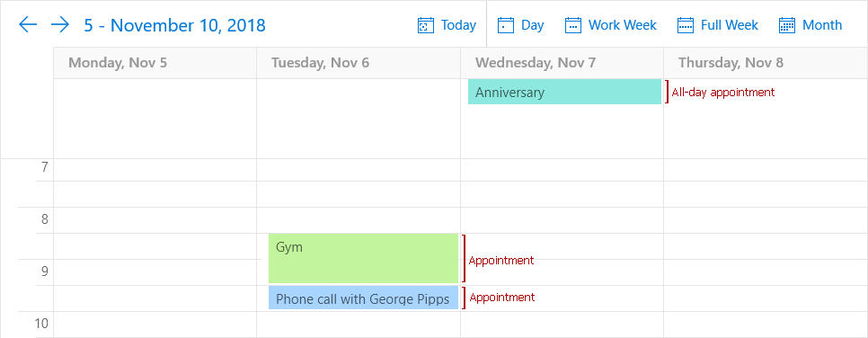Open the Anniversary all-day appointment
The width and height of the screenshot is (868, 338).
(564, 92)
